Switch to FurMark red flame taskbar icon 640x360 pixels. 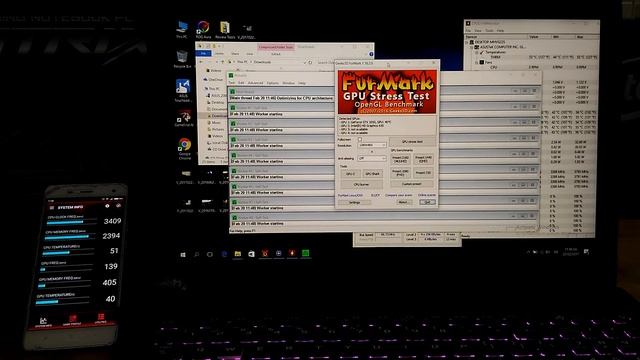click(x=292, y=253)
